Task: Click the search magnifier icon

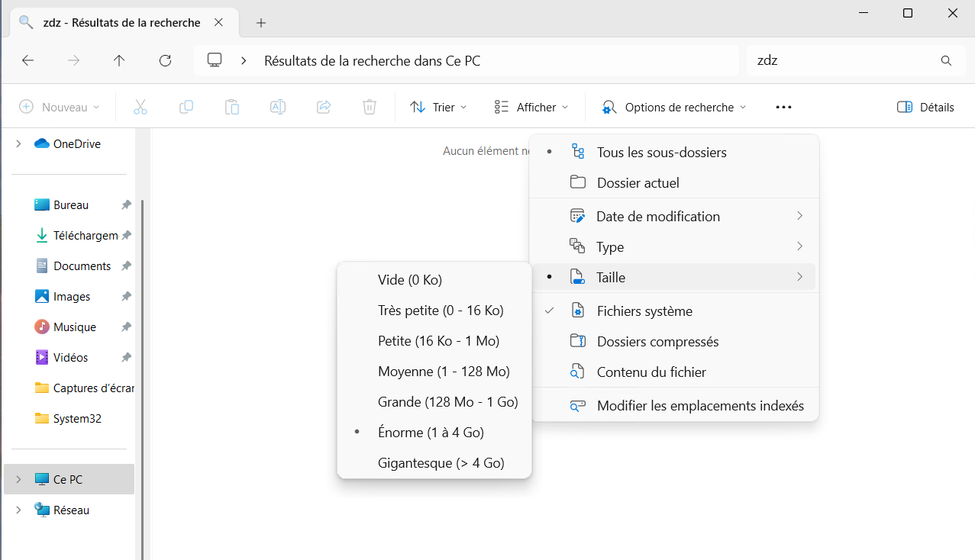Action: coord(946,61)
